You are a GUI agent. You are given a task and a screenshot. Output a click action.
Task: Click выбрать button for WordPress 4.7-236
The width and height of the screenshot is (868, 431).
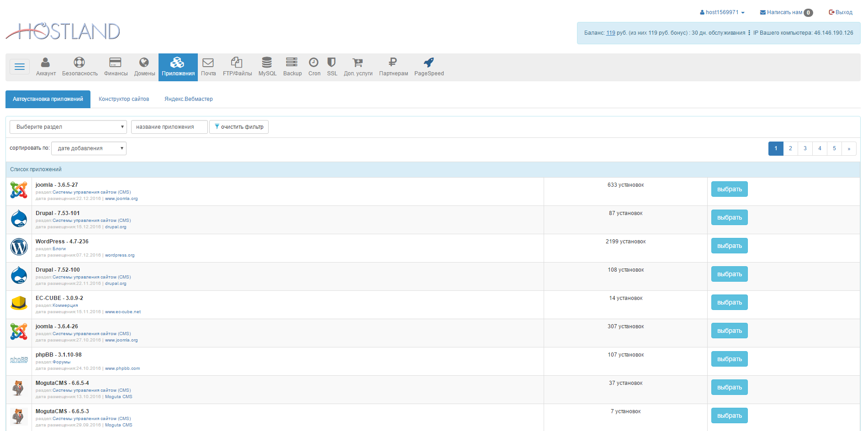pyautogui.click(x=729, y=246)
